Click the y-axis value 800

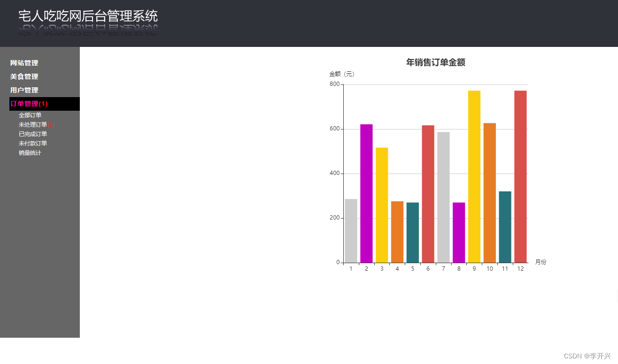(x=334, y=84)
